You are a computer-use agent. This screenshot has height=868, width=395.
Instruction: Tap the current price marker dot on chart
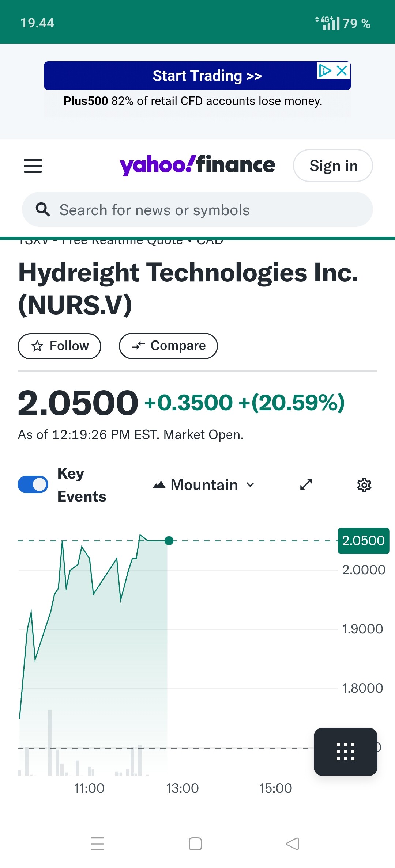pos(169,541)
